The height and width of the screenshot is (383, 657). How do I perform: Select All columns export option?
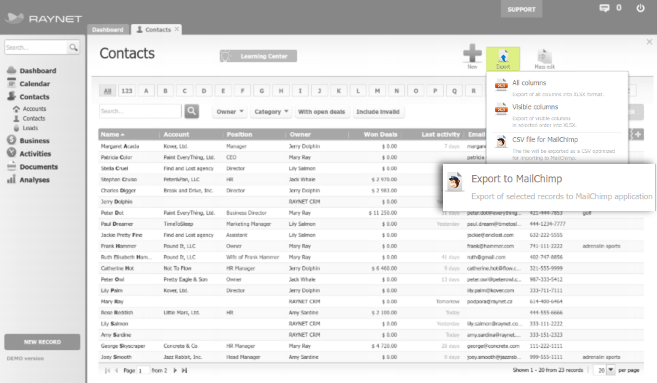(557, 88)
